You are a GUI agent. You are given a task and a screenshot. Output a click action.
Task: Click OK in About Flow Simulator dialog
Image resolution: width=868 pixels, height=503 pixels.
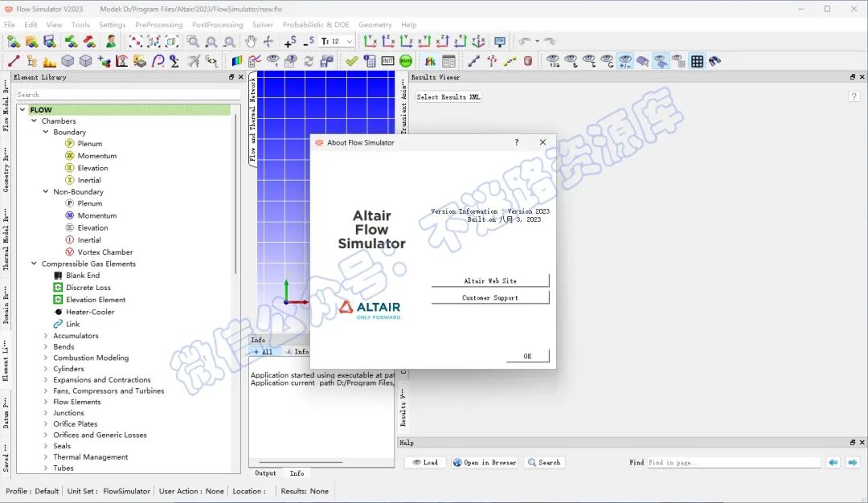pyautogui.click(x=527, y=356)
